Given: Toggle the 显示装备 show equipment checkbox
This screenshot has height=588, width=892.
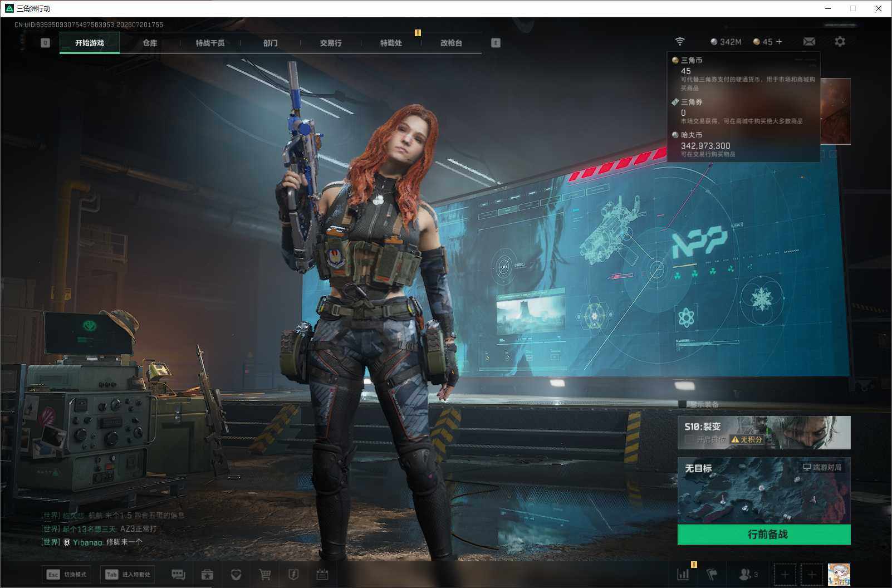Looking at the screenshot, I should [x=682, y=404].
